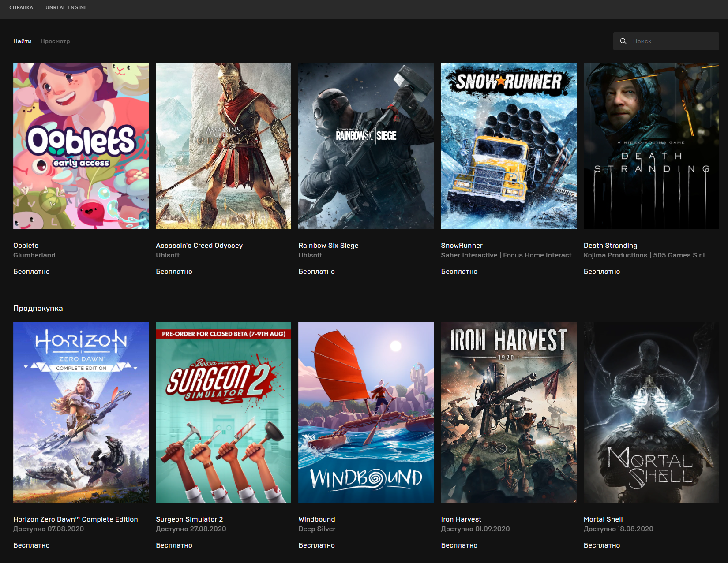Open the Rainbow Six Siege cover art
728x563 pixels.
tap(366, 146)
